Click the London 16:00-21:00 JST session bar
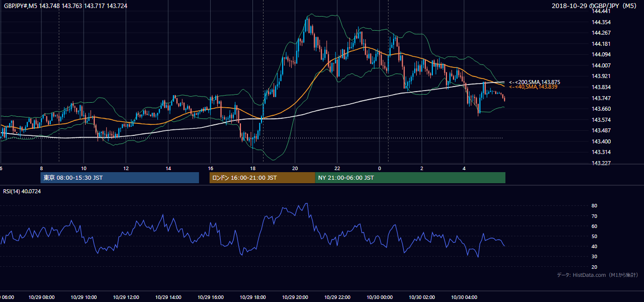This screenshot has width=644, height=302. point(262,178)
